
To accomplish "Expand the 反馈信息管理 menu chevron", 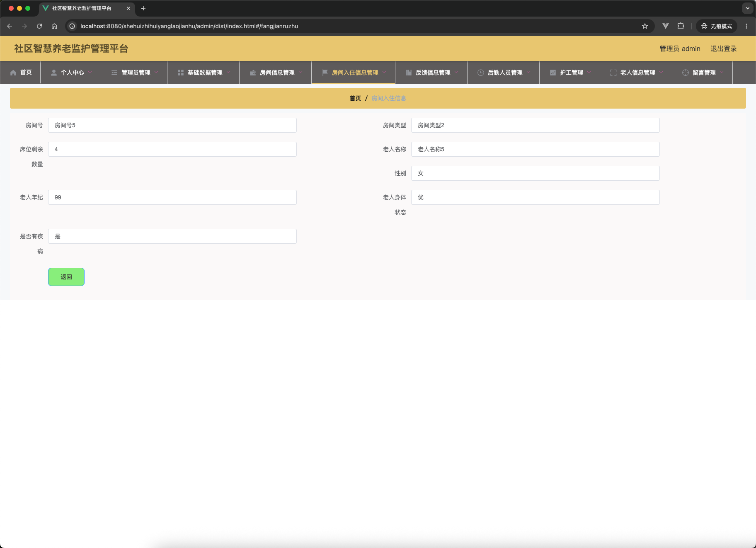I will (x=456, y=72).
